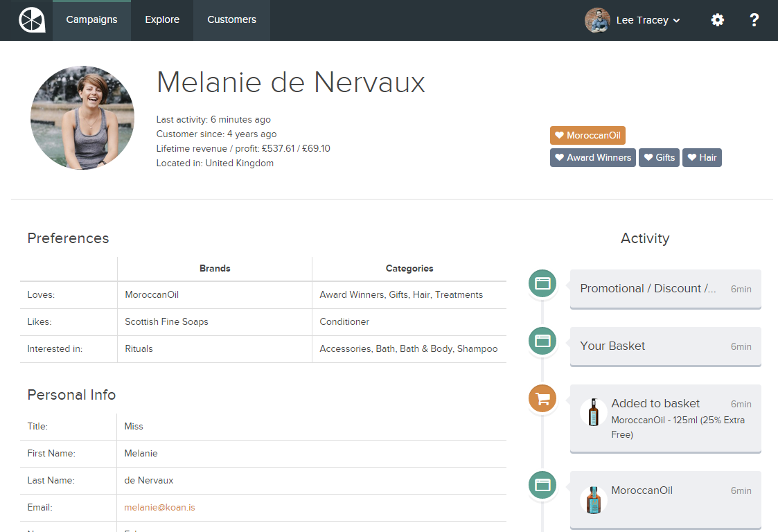Expand Lee Tracey user dropdown

point(648,20)
